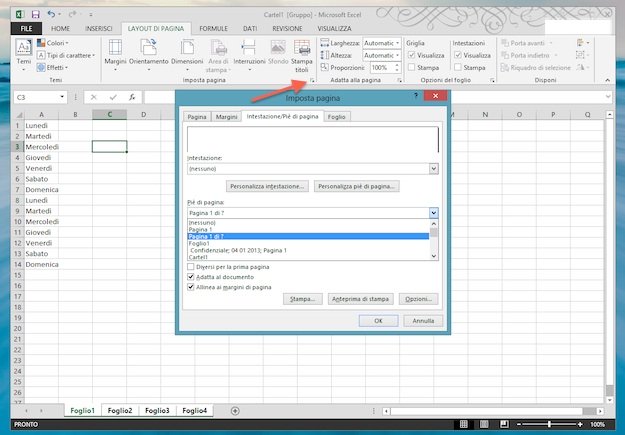Click the Excel application icon
The width and height of the screenshot is (625, 435).
pyautogui.click(x=20, y=15)
